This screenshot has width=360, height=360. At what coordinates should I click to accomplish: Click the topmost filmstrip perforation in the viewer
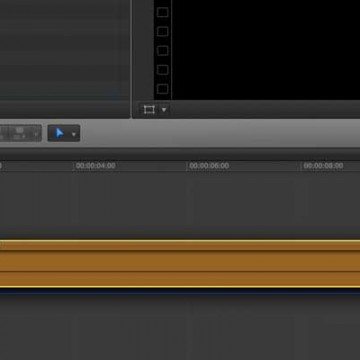click(162, 12)
